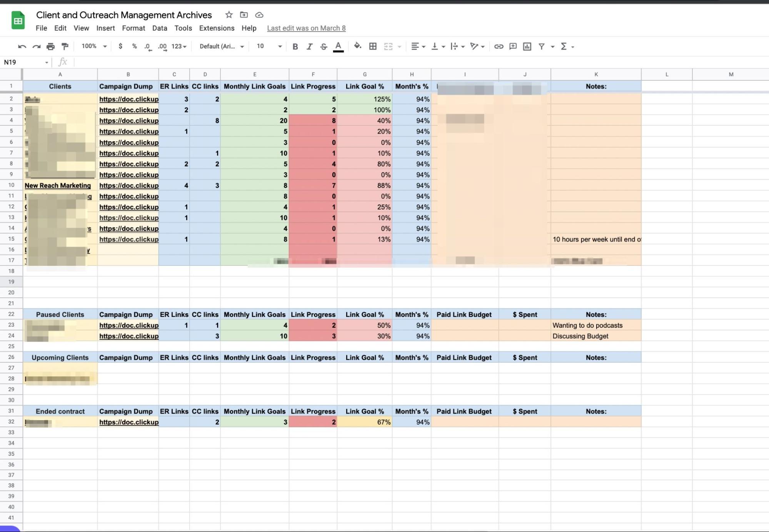Expand the font family dropdown
The image size is (769, 532).
[x=222, y=46]
